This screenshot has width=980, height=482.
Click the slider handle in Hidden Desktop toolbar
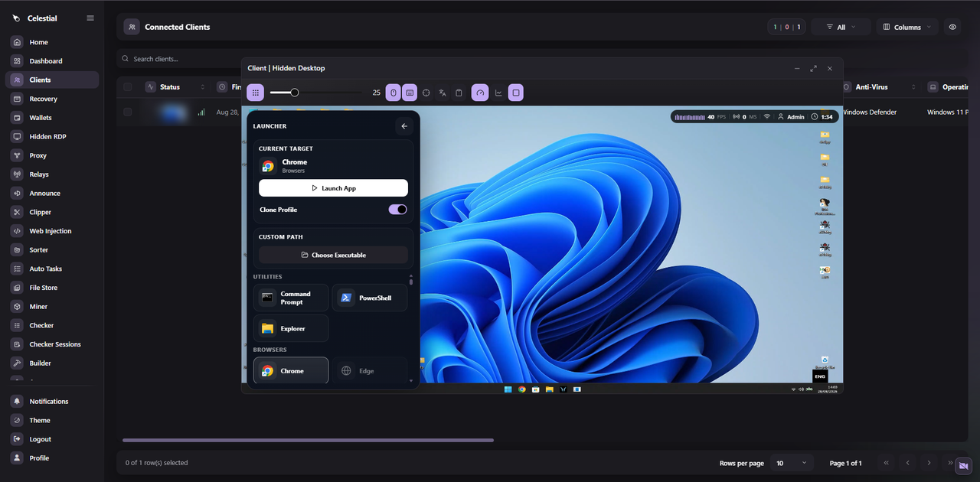[x=295, y=93]
